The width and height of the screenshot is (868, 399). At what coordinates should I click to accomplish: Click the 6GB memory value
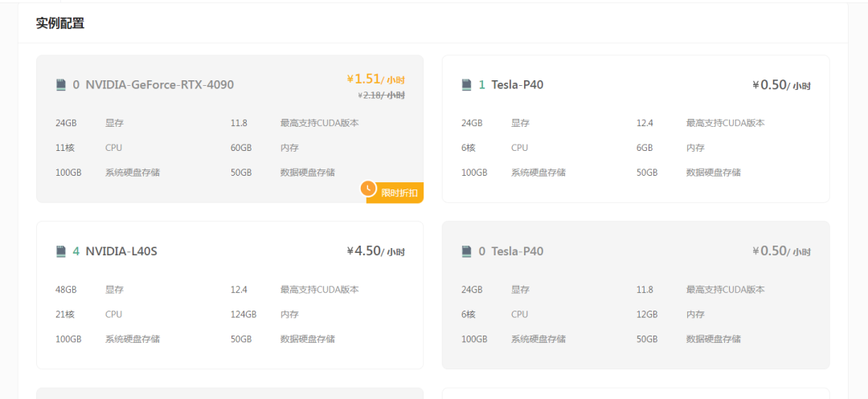645,148
